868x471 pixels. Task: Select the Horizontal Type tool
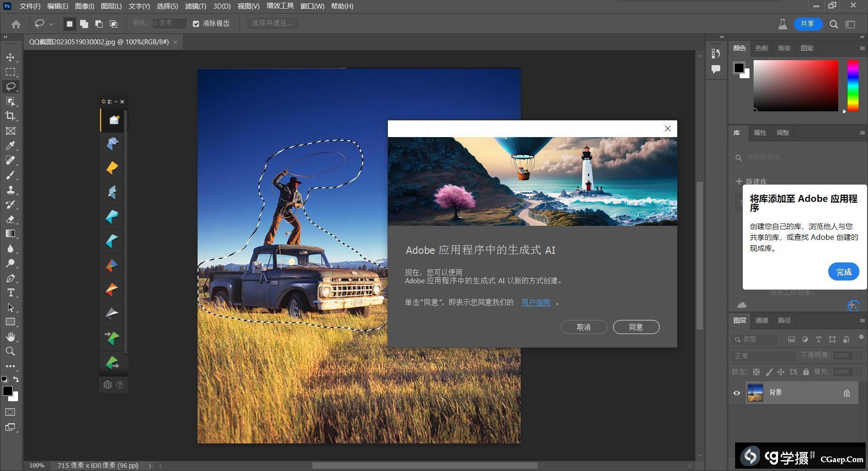click(x=10, y=293)
